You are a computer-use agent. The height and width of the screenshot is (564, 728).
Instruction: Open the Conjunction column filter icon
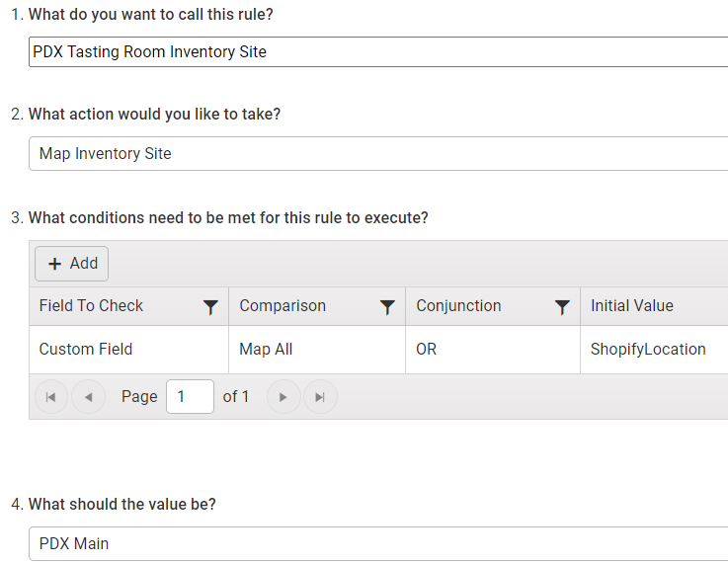(562, 307)
